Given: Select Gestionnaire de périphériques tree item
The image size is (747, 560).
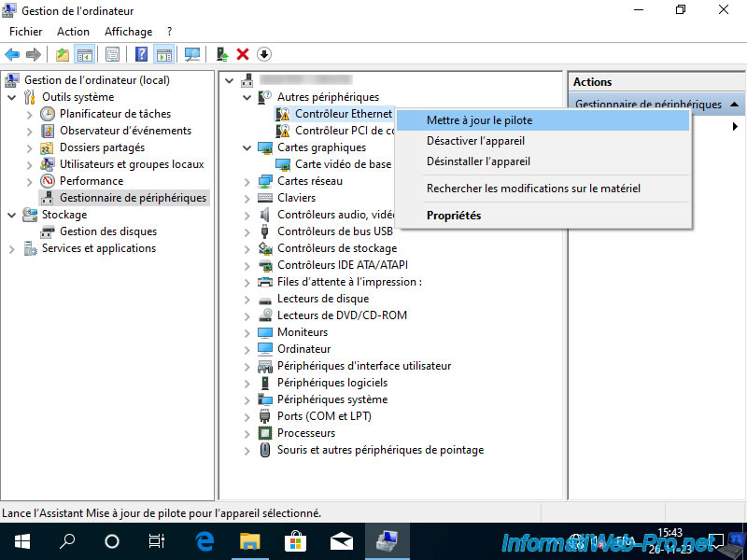Looking at the screenshot, I should click(x=133, y=198).
